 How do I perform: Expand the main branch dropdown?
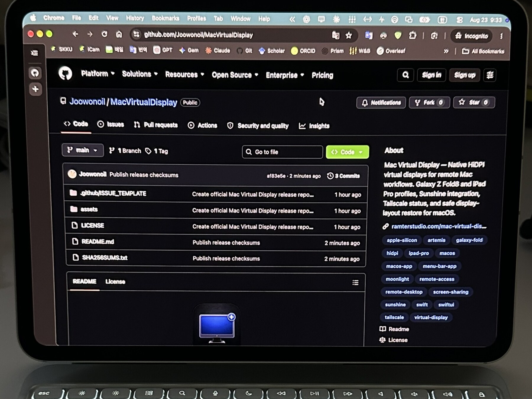(83, 150)
